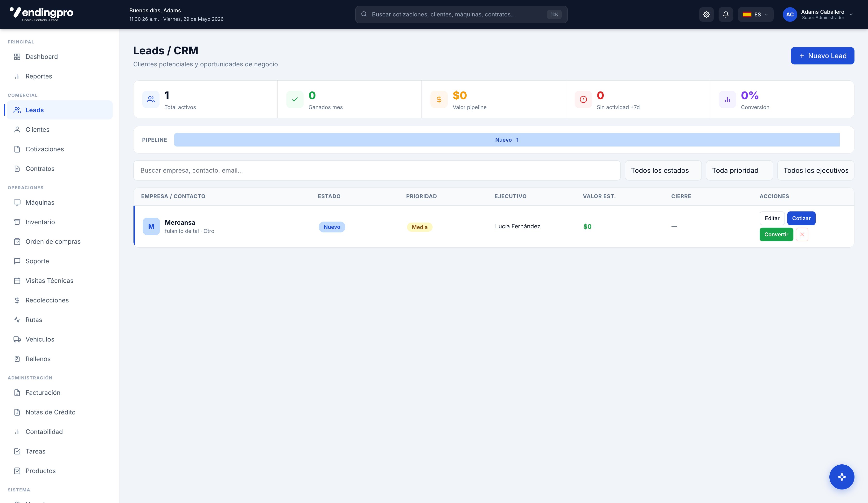868x503 pixels.
Task: Click the Máquinas monitor icon
Action: click(x=17, y=202)
